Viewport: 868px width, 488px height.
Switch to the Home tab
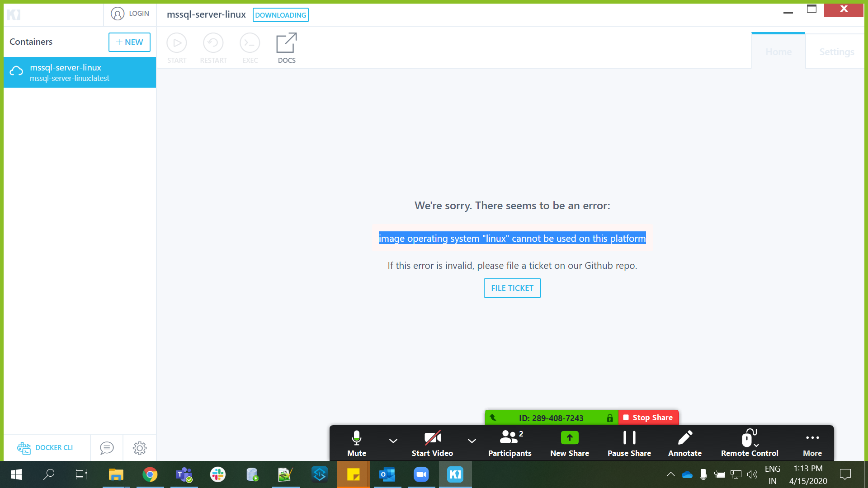tap(778, 52)
